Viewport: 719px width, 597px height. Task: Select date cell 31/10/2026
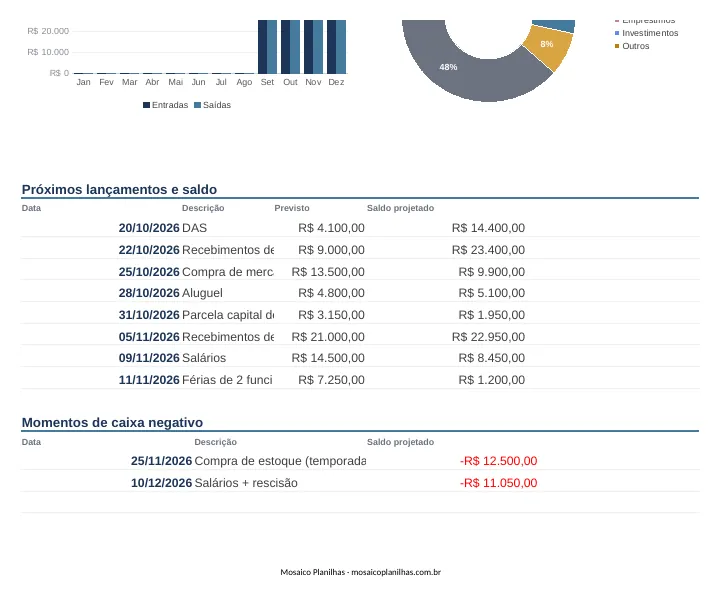point(149,315)
